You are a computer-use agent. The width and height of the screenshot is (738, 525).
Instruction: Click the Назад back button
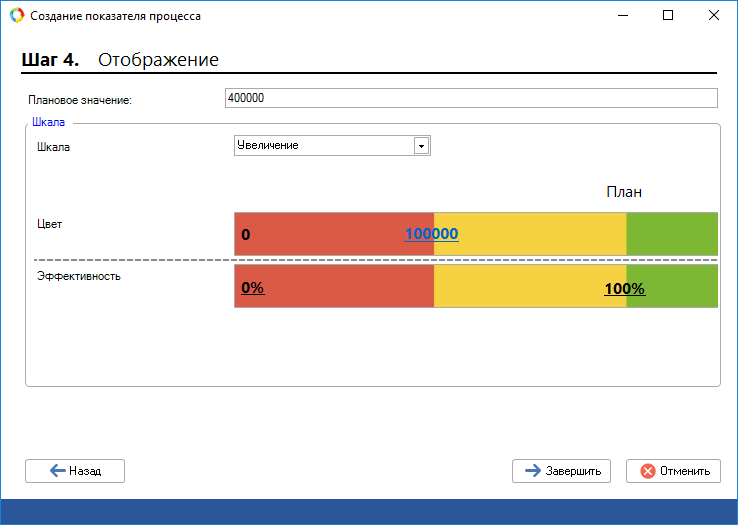(x=75, y=471)
